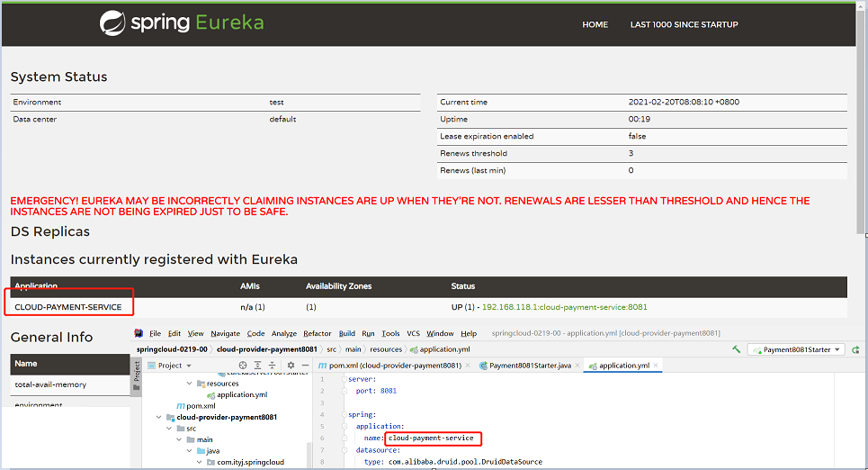Select the application.yml editor tab
Image resolution: width=868 pixels, height=470 pixels.
pos(623,366)
